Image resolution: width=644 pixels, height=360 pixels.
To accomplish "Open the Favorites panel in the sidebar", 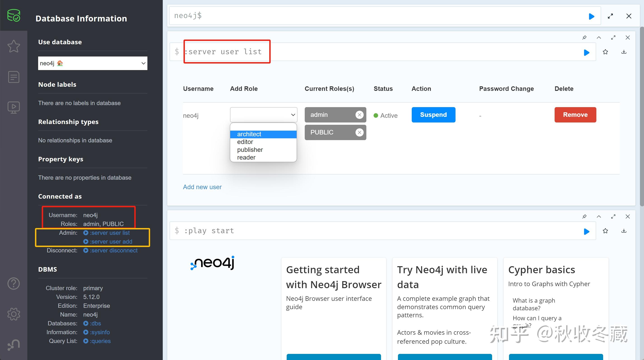I will [x=14, y=46].
